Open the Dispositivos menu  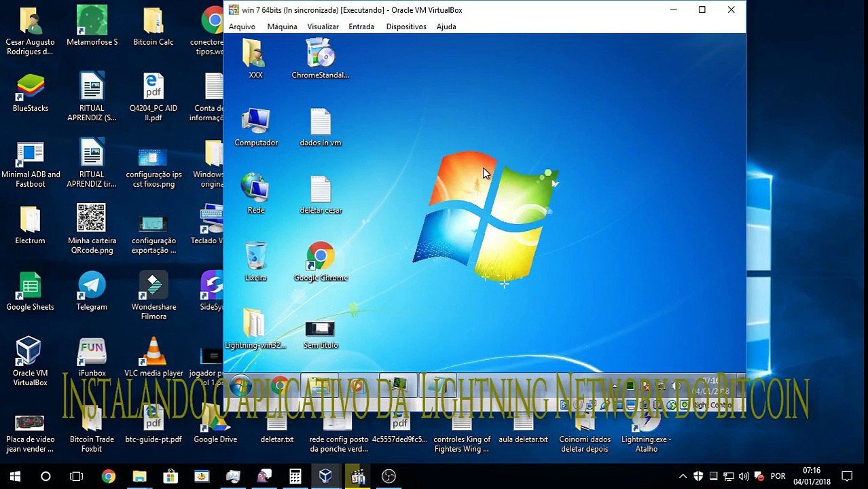click(406, 26)
